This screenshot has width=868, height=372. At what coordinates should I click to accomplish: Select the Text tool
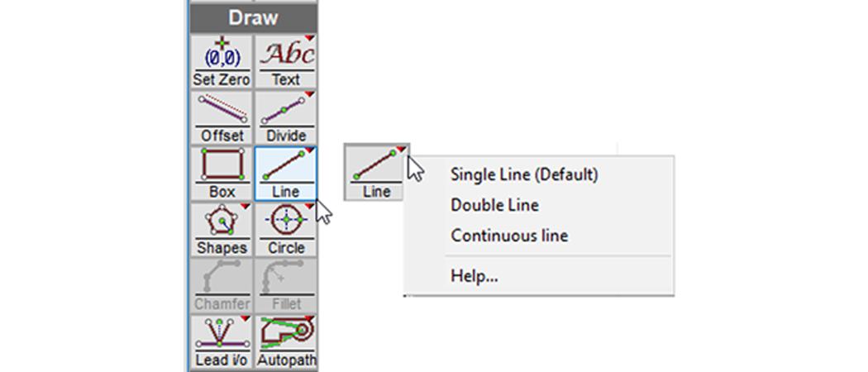coord(286,61)
